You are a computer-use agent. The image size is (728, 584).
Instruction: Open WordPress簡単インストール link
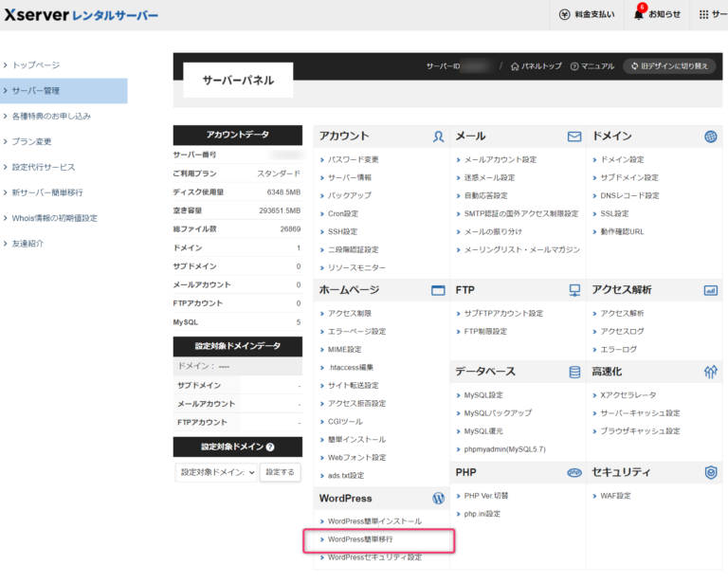pos(374,521)
